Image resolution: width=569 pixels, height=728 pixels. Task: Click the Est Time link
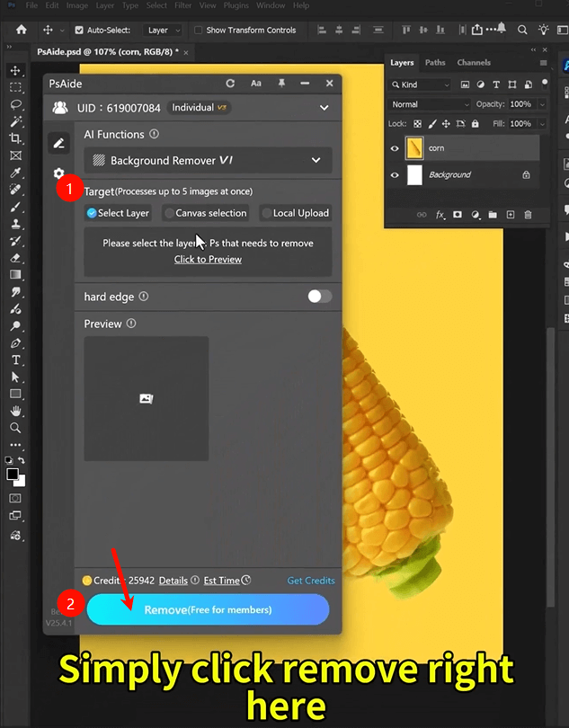coord(222,581)
